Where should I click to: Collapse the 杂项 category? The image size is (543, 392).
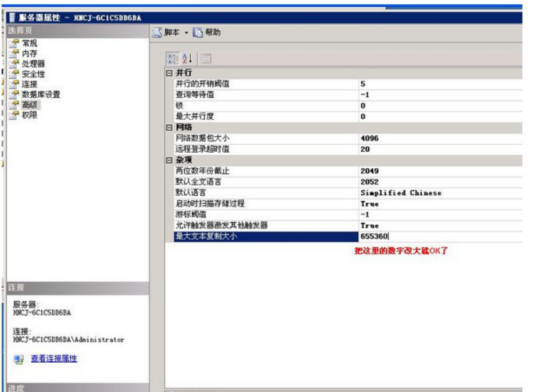coord(169,160)
